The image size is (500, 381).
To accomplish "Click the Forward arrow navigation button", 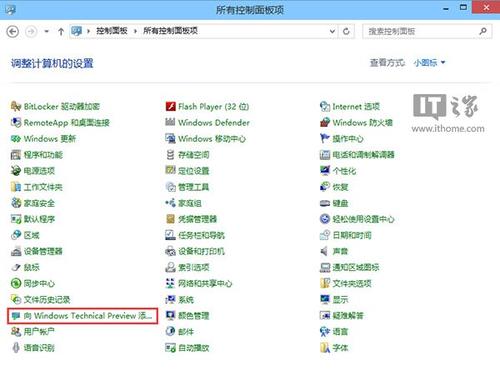I will click(x=31, y=31).
